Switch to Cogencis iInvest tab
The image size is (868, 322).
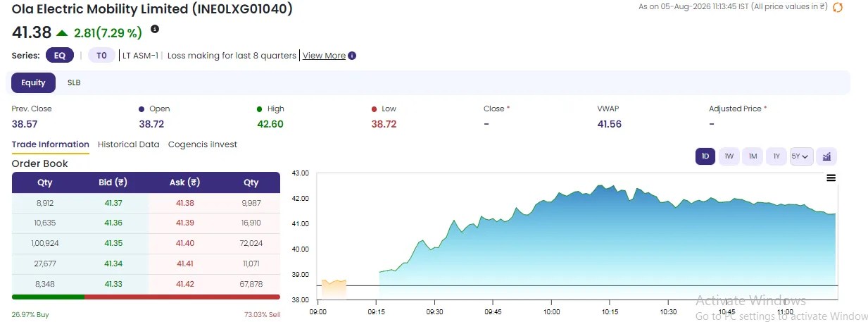coord(203,144)
